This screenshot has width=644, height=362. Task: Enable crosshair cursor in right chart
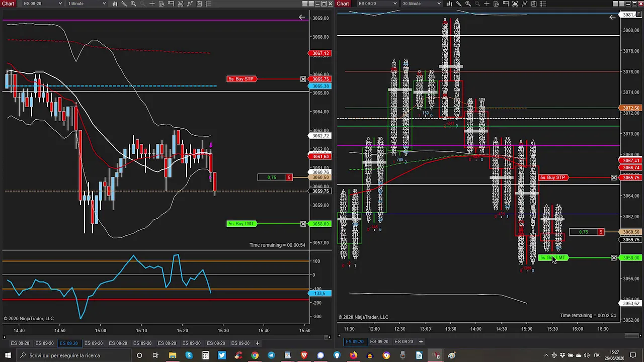coord(487,4)
